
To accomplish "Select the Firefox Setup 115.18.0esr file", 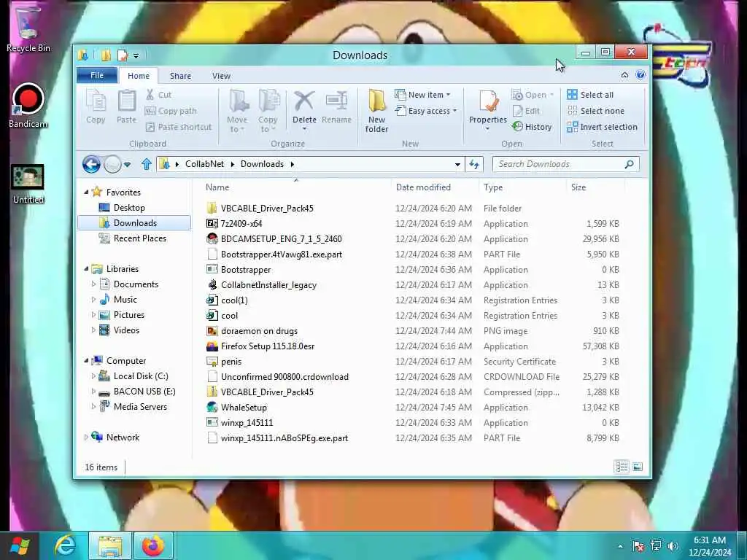I will 260,346.
